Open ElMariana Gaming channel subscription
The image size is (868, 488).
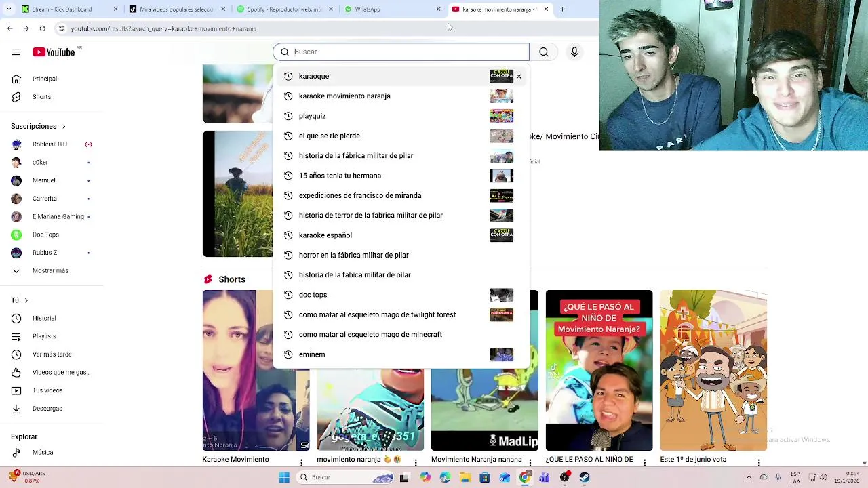click(58, 217)
